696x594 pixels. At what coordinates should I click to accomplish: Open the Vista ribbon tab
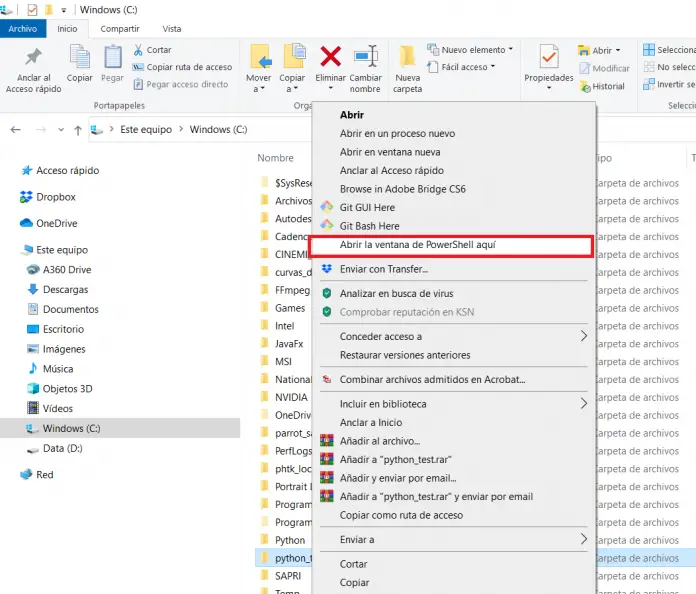point(172,29)
